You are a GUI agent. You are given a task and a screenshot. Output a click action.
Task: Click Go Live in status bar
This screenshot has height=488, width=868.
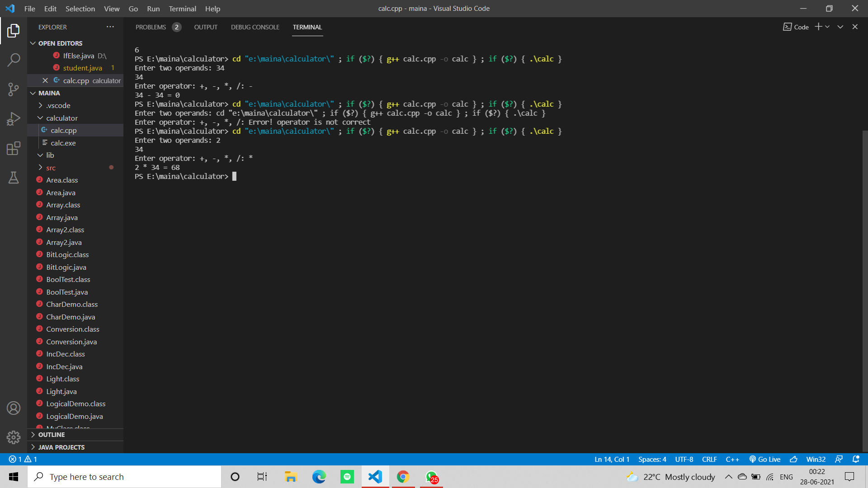[765, 459]
